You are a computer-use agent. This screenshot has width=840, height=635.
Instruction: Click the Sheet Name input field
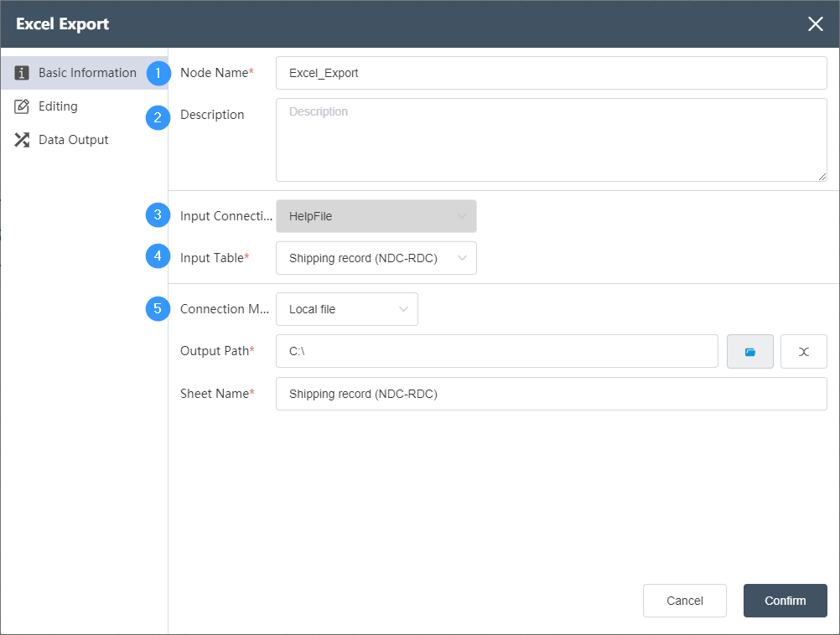552,394
